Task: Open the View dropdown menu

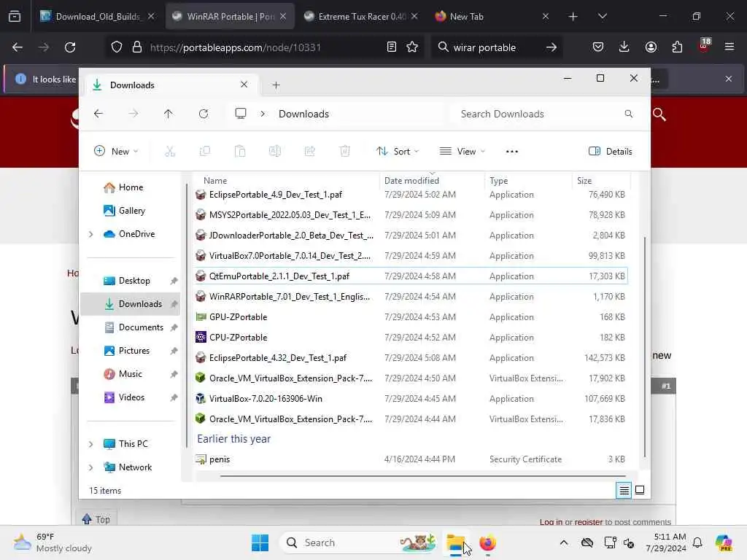Action: point(462,152)
